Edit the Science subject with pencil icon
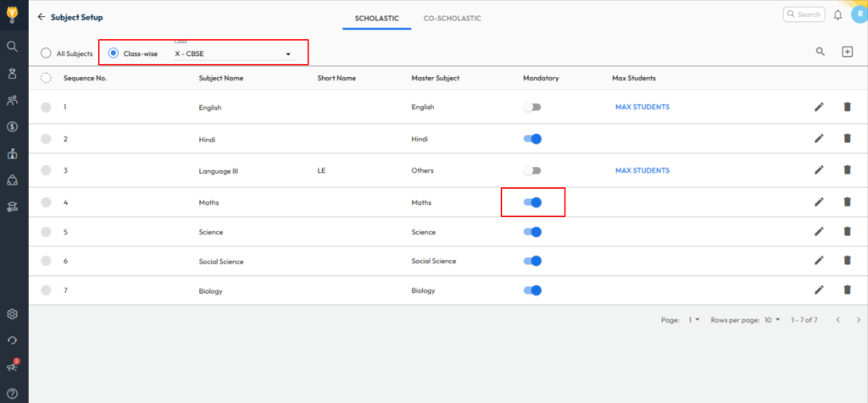868x403 pixels. pyautogui.click(x=819, y=232)
